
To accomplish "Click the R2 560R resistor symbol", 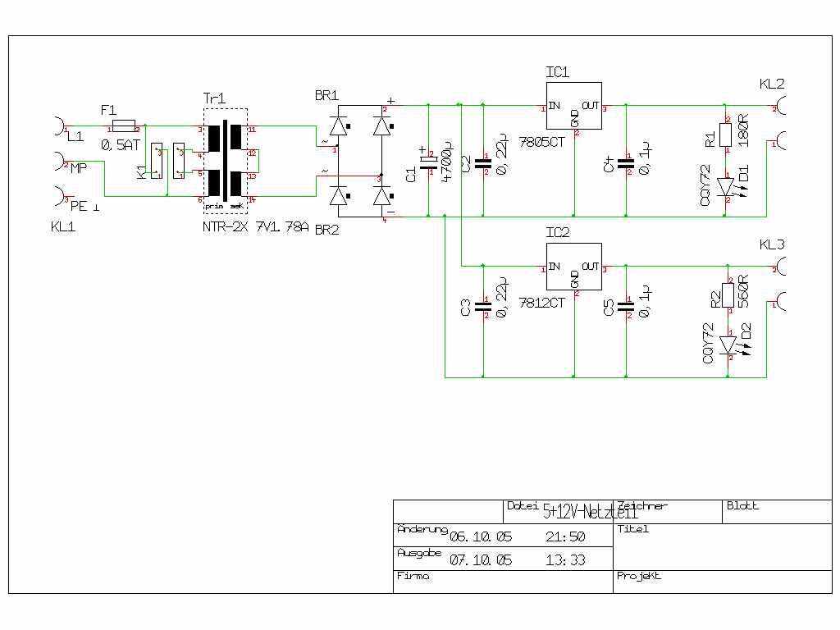I will [728, 295].
